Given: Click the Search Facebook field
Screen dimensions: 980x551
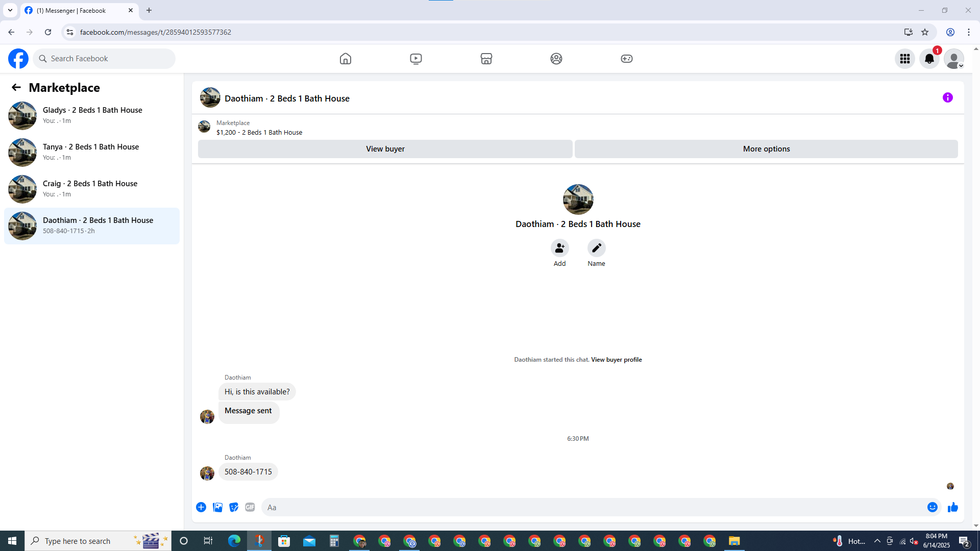Looking at the screenshot, I should [105, 59].
